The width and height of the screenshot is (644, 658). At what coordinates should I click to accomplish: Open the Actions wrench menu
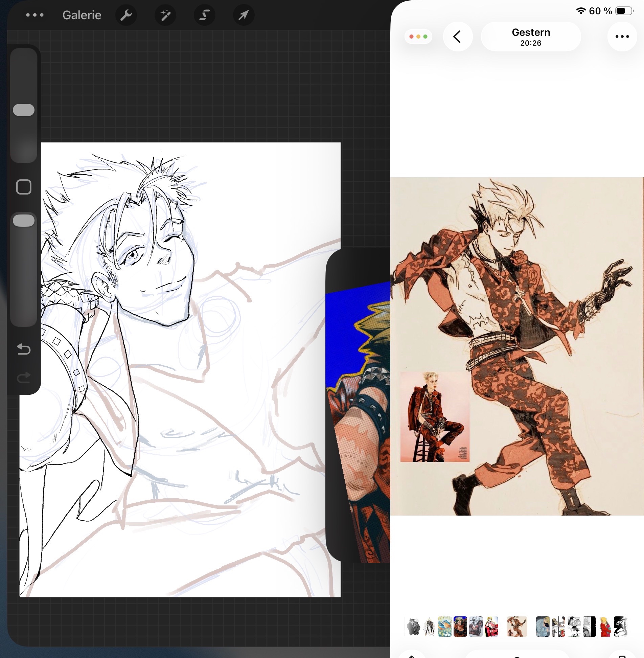[x=126, y=15]
